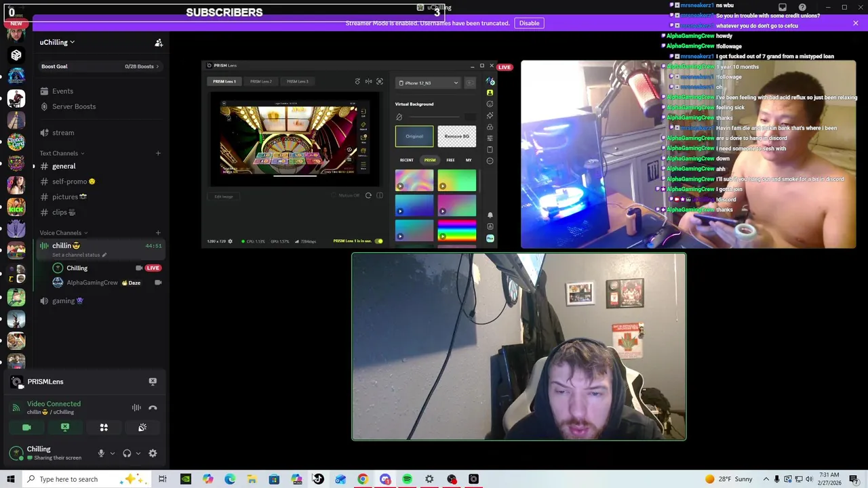Collapse the Voice Channels category
Image resolution: width=868 pixels, height=488 pixels.
[x=63, y=232]
